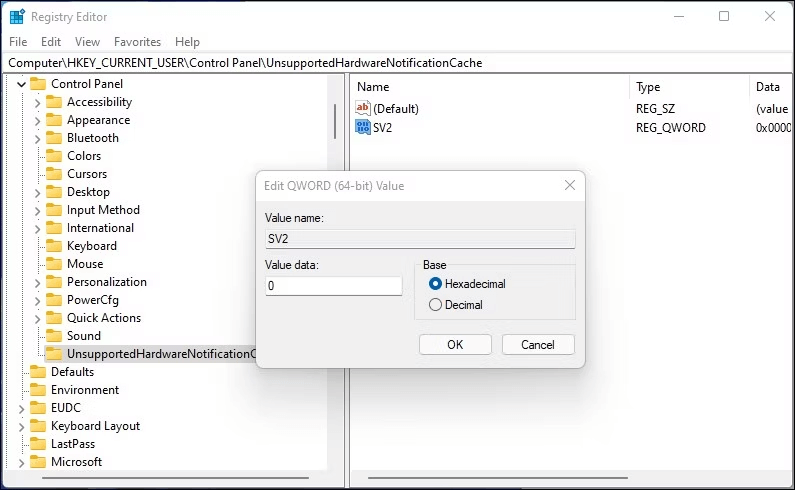This screenshot has height=490, width=795.
Task: Expand the Quick Actions key
Action: click(x=37, y=319)
